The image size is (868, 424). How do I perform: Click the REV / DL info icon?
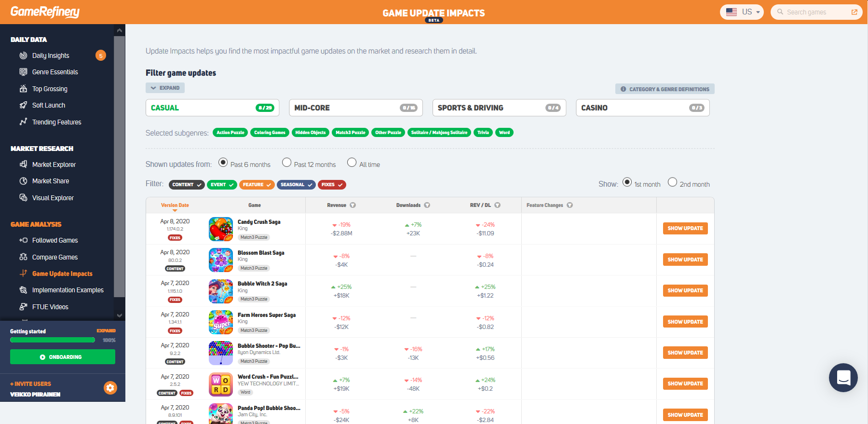tap(498, 205)
